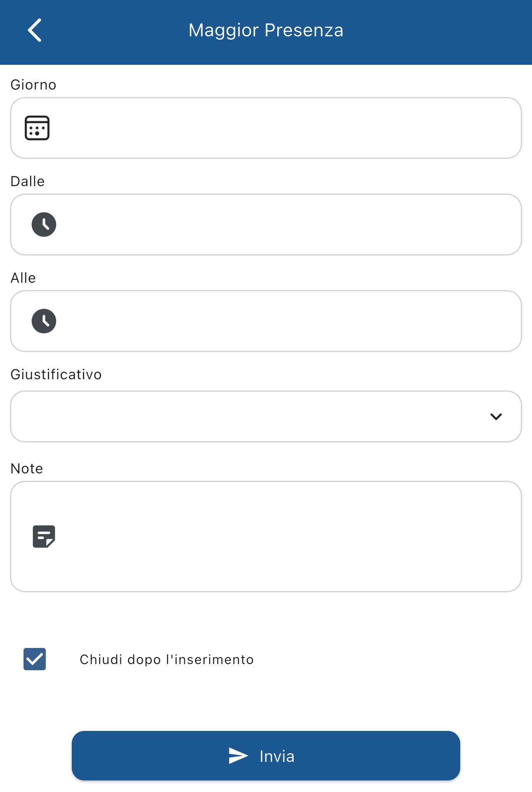The width and height of the screenshot is (532, 792).
Task: Expand the Giustificativo dropdown chevron
Action: pyautogui.click(x=496, y=416)
